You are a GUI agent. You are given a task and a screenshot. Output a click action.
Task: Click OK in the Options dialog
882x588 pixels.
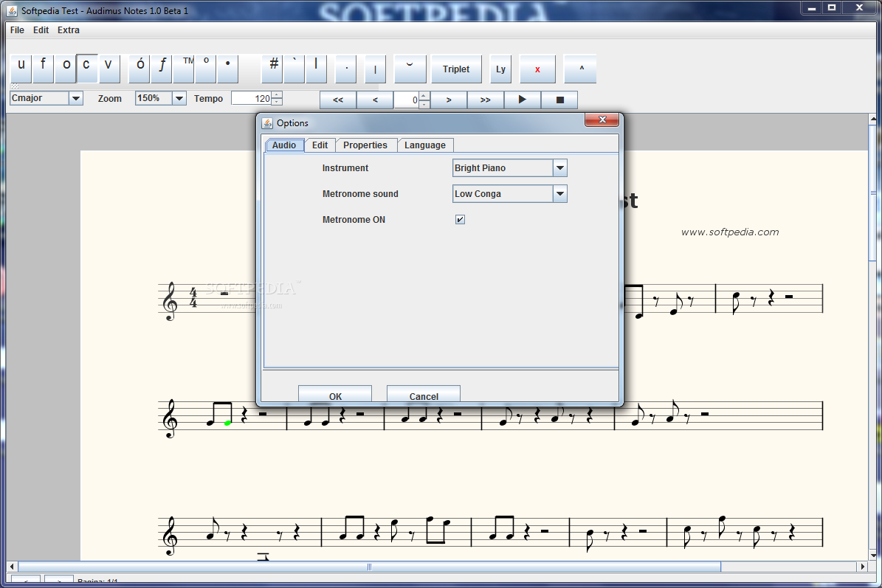pos(335,394)
